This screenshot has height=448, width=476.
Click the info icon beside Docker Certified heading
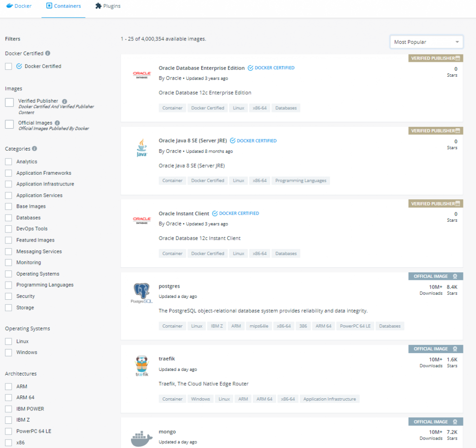click(x=48, y=53)
